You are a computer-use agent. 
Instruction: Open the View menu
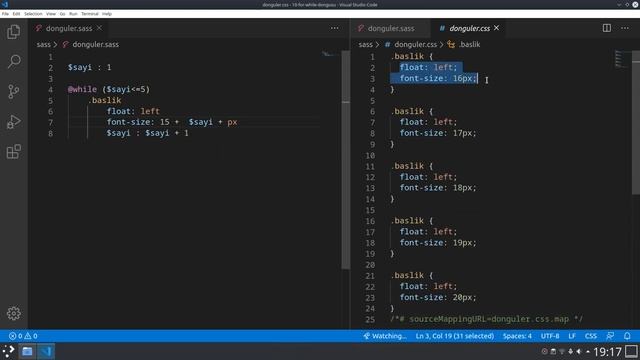click(51, 14)
